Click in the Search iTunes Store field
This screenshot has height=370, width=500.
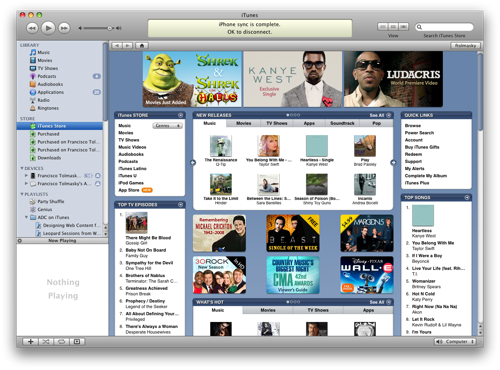pos(444,27)
